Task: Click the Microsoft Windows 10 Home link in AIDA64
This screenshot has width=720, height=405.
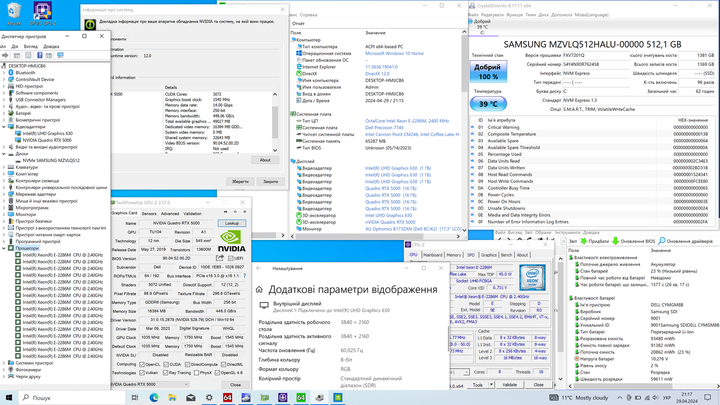Action: click(394, 53)
